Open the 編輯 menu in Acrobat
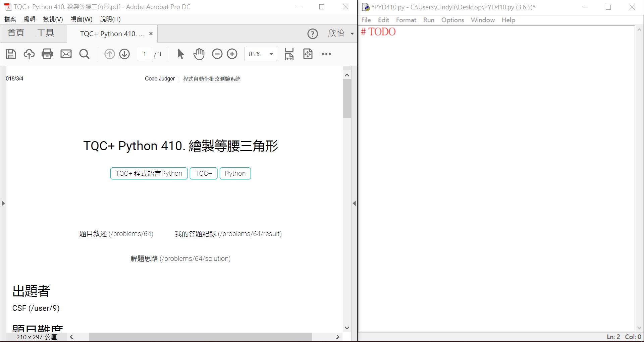The width and height of the screenshot is (644, 342). click(x=30, y=19)
